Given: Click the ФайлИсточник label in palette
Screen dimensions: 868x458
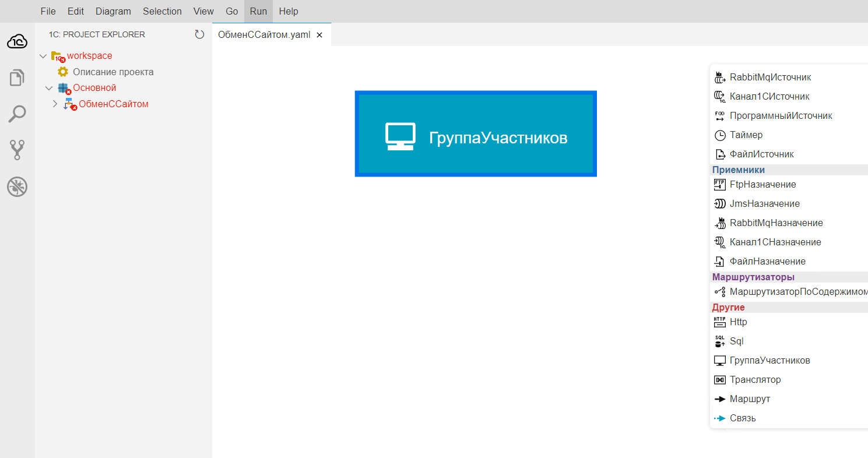Looking at the screenshot, I should pos(762,154).
